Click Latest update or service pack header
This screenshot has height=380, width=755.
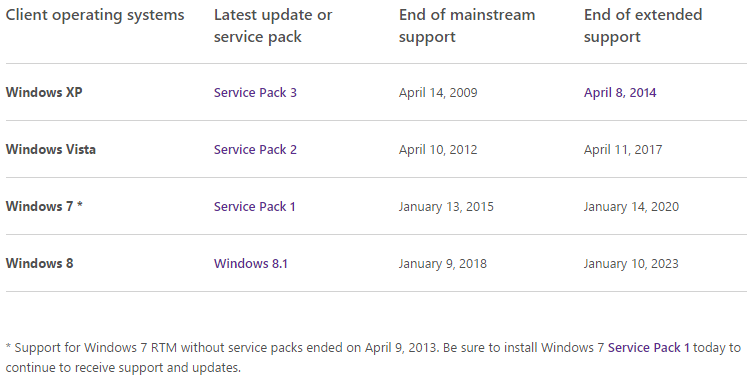click(273, 26)
